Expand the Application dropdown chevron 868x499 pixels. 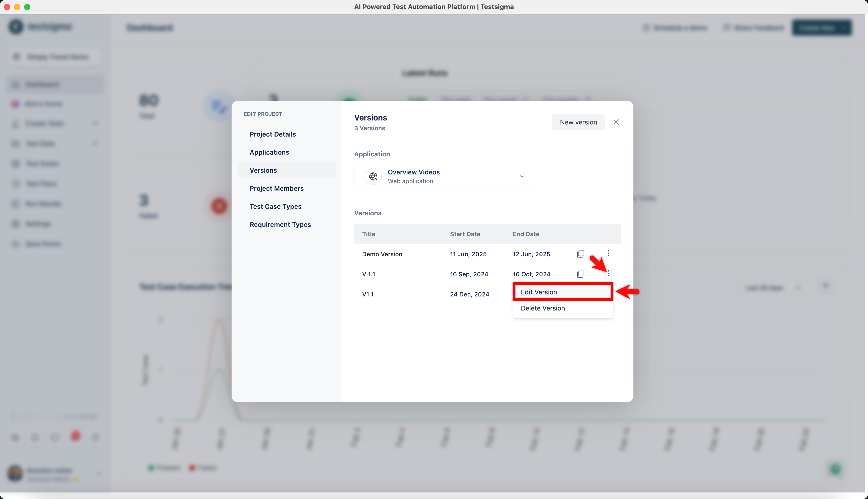coord(521,176)
